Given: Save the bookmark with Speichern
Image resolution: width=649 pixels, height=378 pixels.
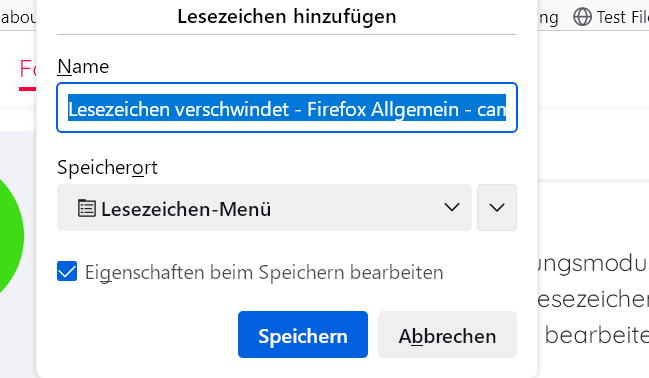Looking at the screenshot, I should point(303,335).
